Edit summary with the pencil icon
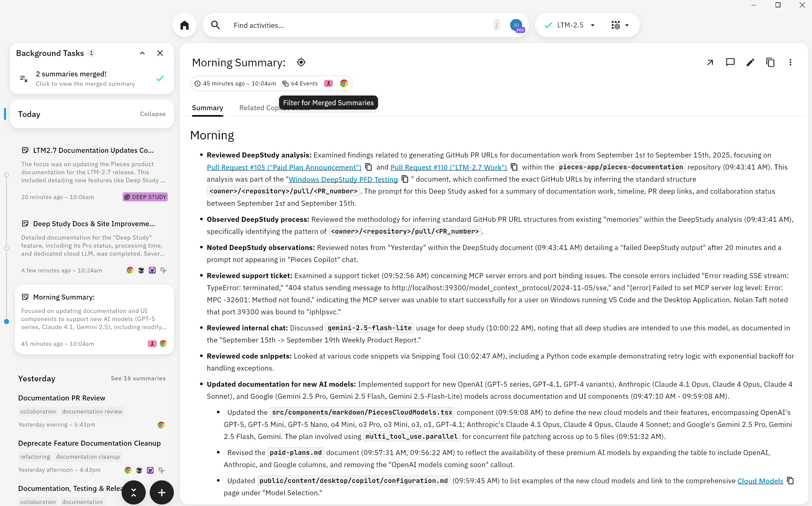812x506 pixels. 750,62
